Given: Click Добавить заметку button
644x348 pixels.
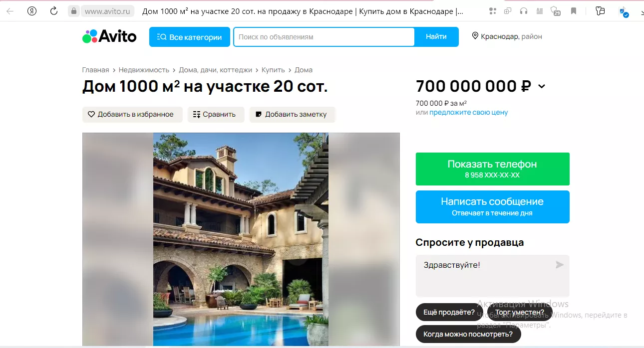Looking at the screenshot, I should (292, 114).
